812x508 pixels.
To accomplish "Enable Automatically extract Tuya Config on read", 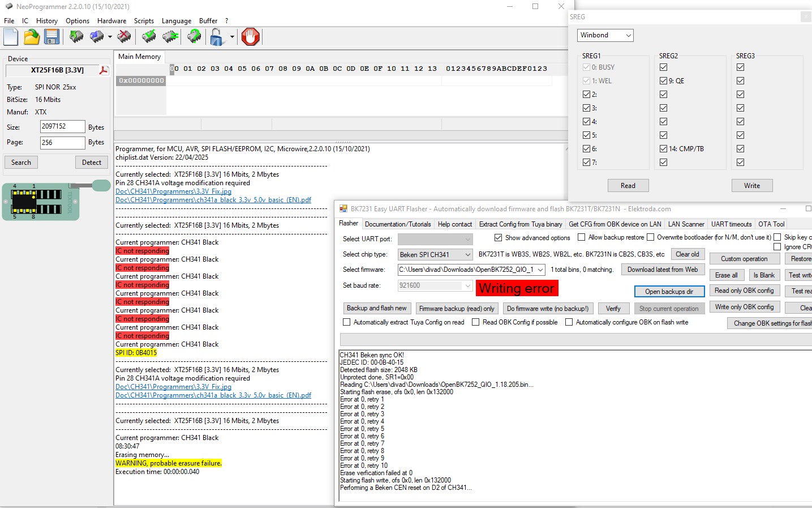I will coord(346,322).
